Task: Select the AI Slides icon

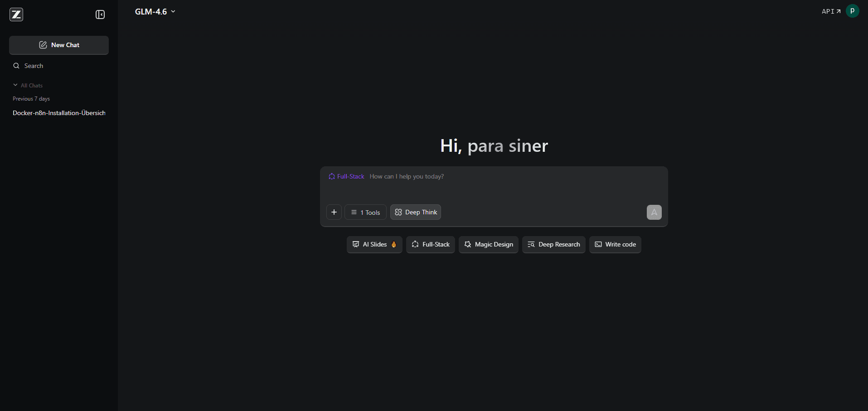Action: tap(356, 244)
